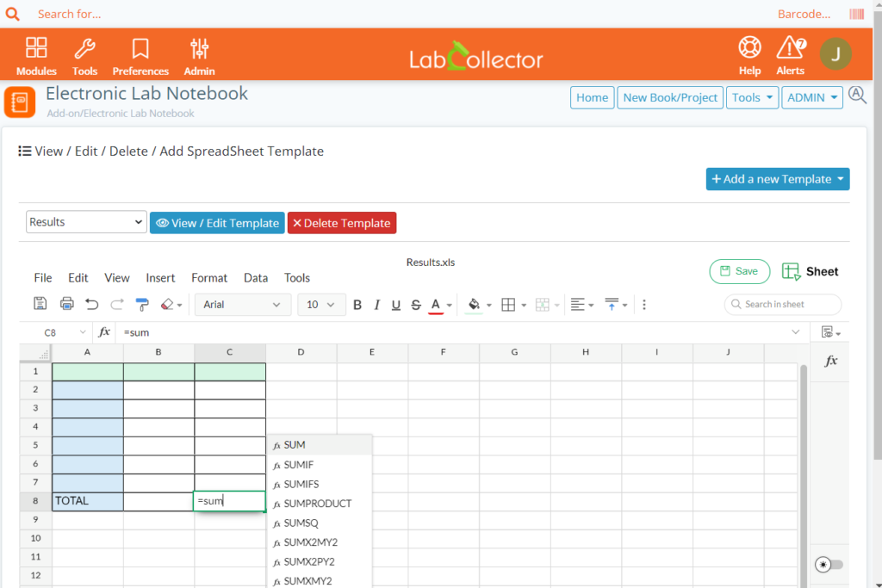This screenshot has height=588, width=882.
Task: Open the Arial font family dropdown
Action: (x=242, y=305)
